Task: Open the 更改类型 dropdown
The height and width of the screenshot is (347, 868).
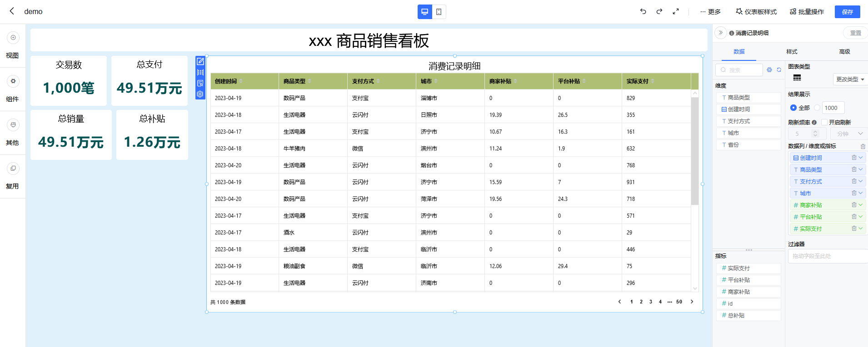Action: coord(850,79)
